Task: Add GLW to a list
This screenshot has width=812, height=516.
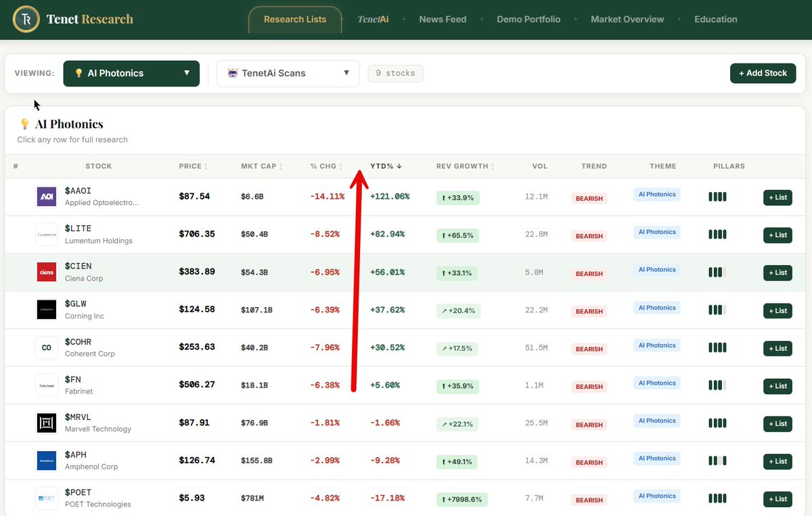Action: [777, 310]
